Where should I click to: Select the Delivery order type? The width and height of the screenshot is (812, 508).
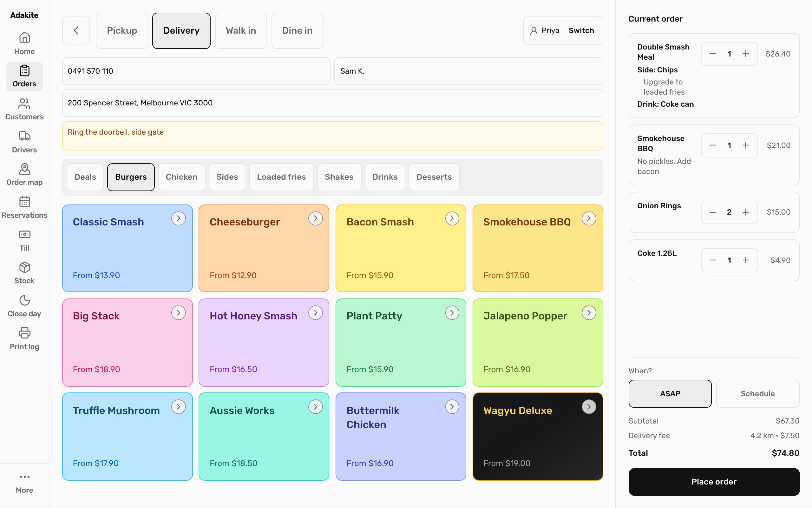(181, 30)
